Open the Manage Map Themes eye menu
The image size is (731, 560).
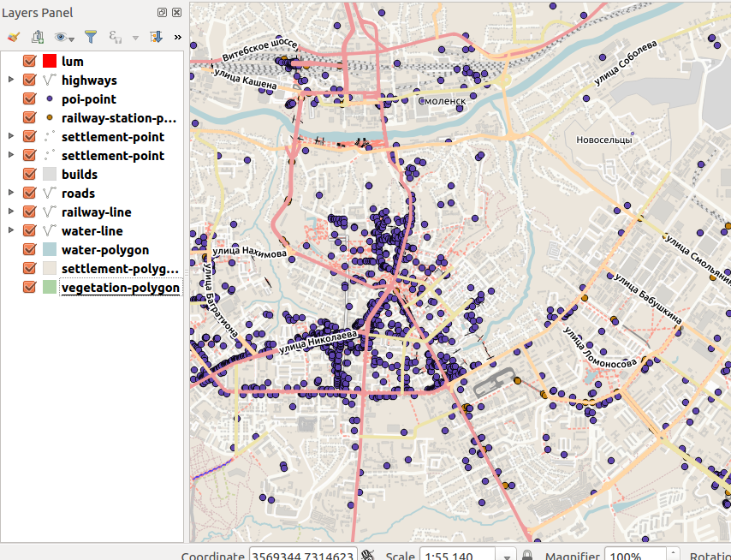point(63,37)
